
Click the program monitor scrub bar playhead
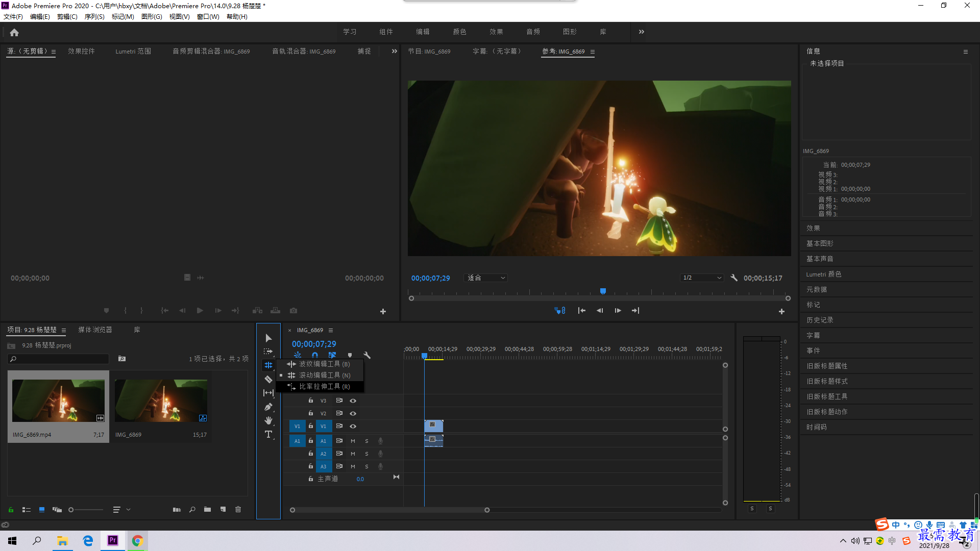pos(603,291)
